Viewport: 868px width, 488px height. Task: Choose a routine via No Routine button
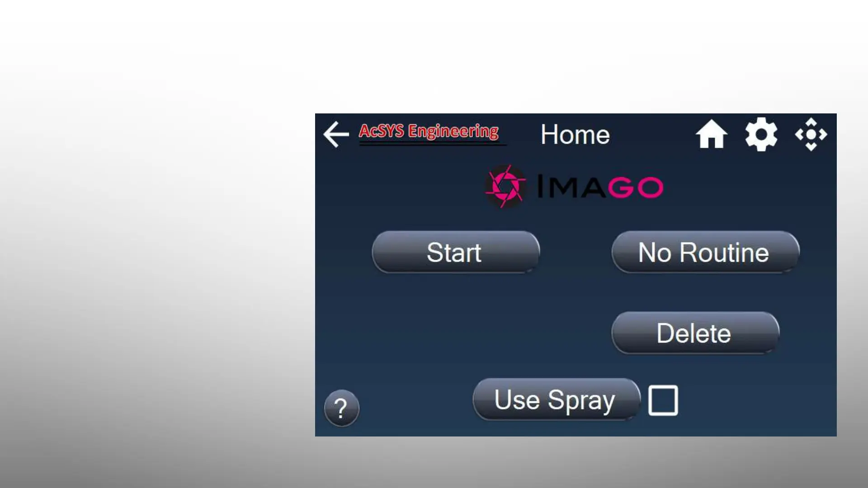(x=705, y=252)
